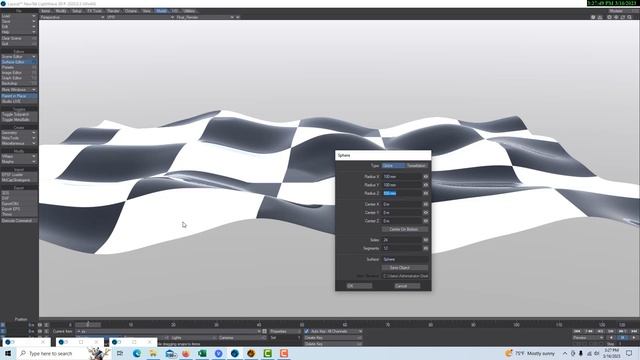This screenshot has height=360, width=640.
Task: Open the weather widget showing Mostly sunny
Action: [530, 353]
